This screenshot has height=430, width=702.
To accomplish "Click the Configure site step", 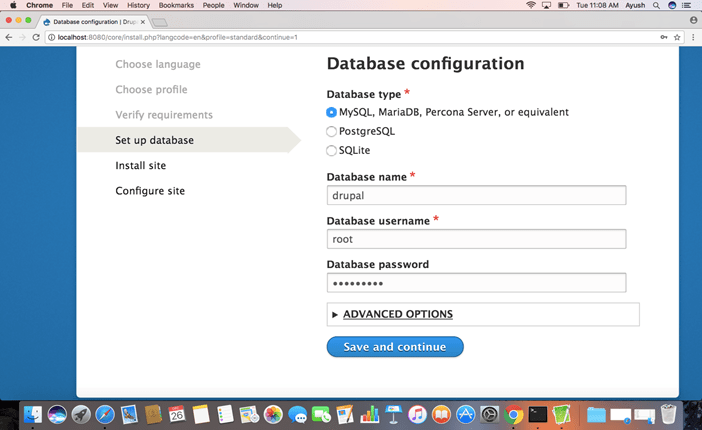I will 150,191.
